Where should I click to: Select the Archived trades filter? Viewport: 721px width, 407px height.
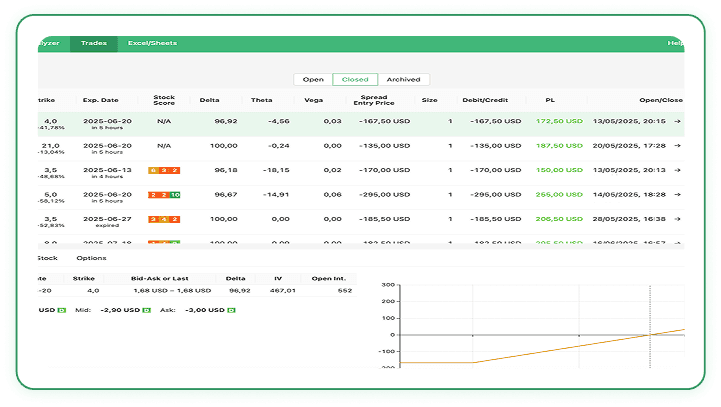pos(403,80)
